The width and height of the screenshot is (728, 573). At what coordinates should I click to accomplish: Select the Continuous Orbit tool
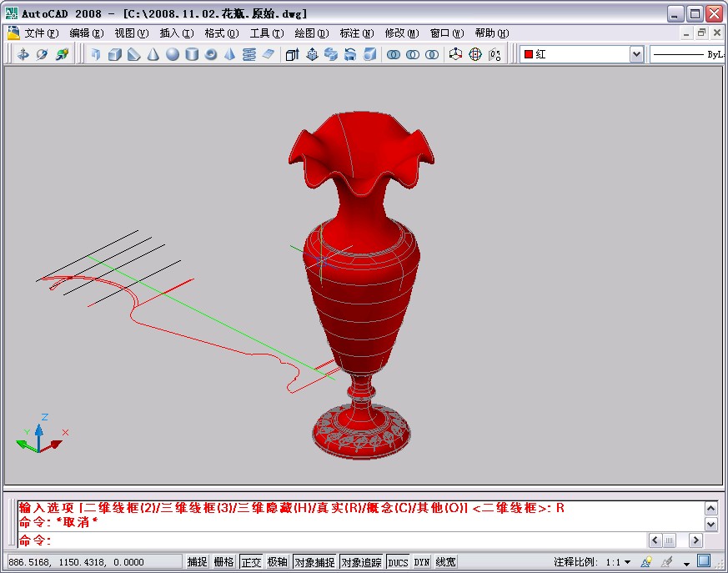[x=62, y=54]
